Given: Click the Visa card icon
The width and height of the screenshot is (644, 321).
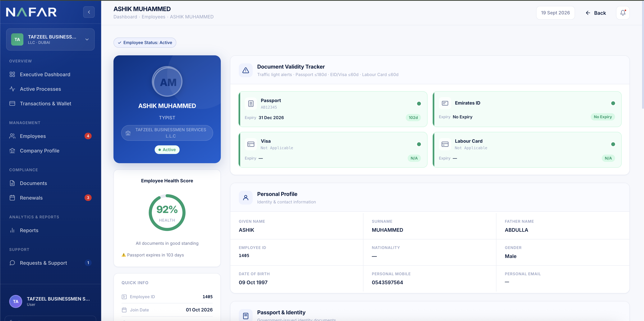Looking at the screenshot, I should point(251,144).
